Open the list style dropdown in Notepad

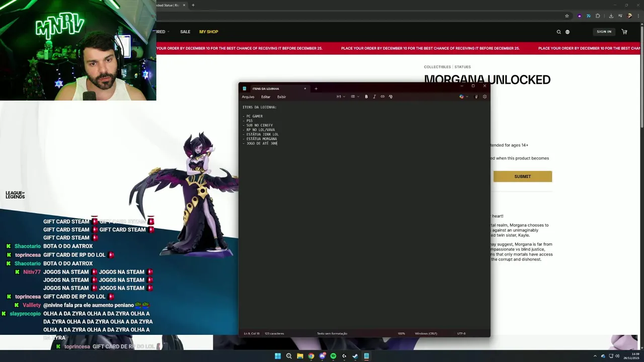tap(355, 97)
